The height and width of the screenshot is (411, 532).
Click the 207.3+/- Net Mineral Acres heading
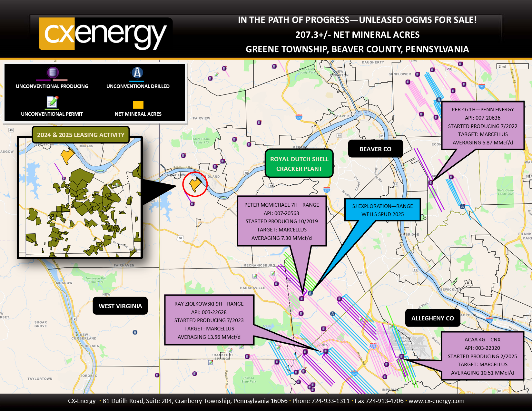point(357,34)
